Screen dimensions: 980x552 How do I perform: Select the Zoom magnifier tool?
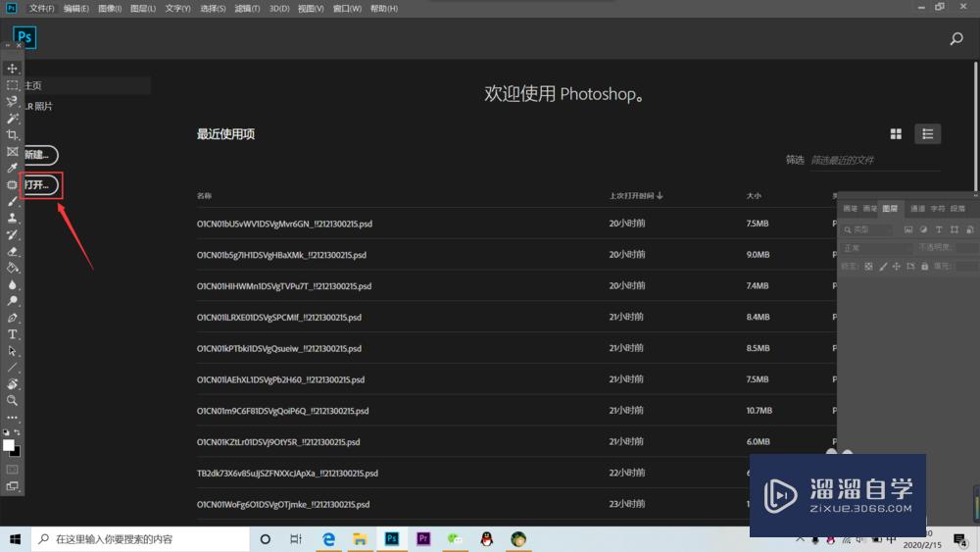12,401
